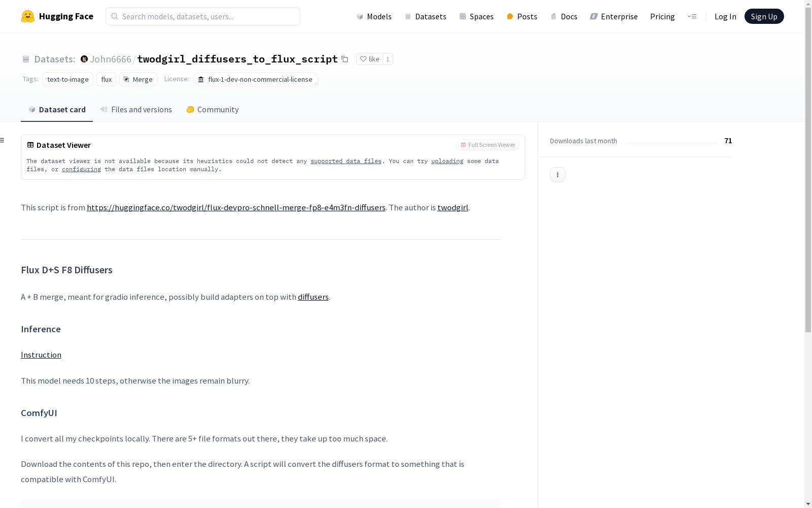Image resolution: width=812 pixels, height=508 pixels.
Task: Follow the configuring link
Action: [81, 169]
